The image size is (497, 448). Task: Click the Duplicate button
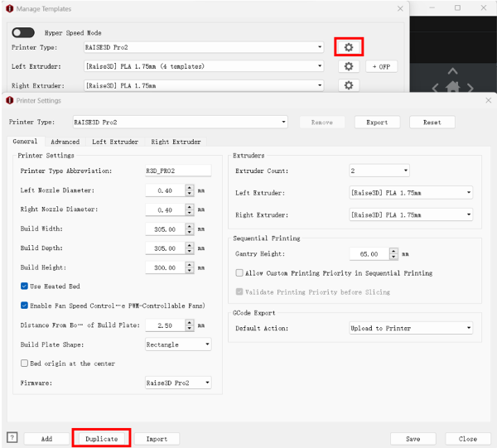(x=101, y=438)
